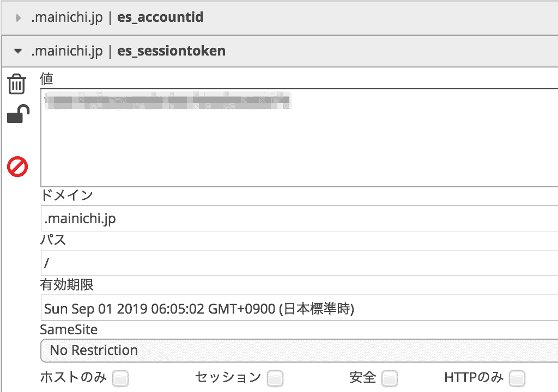Enable the ホストのみ checkbox
This screenshot has height=392, width=558.
point(120,378)
